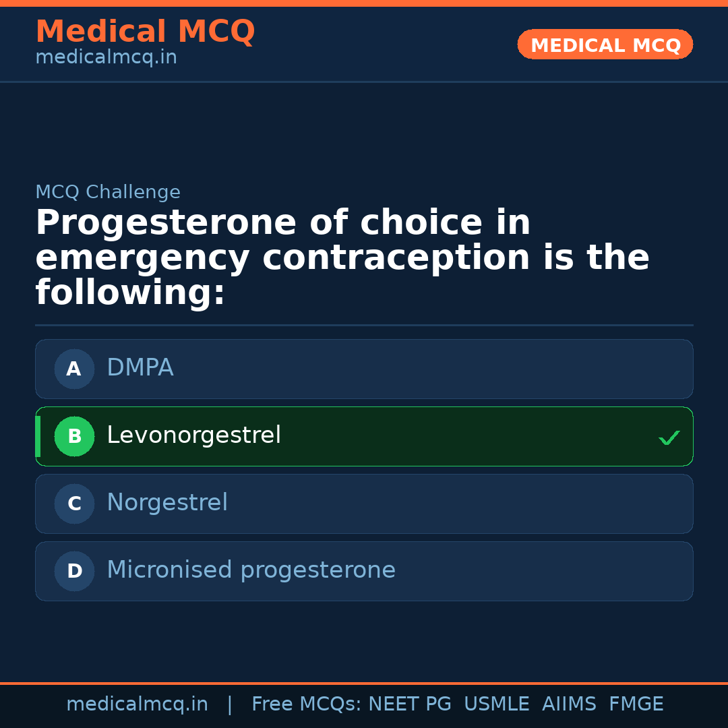Pick the Micronised progesterone answer
Viewport: 728px width, 728px height.
point(364,571)
